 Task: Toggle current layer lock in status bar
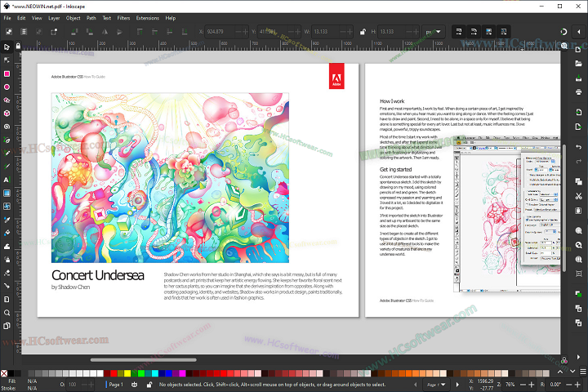click(149, 385)
